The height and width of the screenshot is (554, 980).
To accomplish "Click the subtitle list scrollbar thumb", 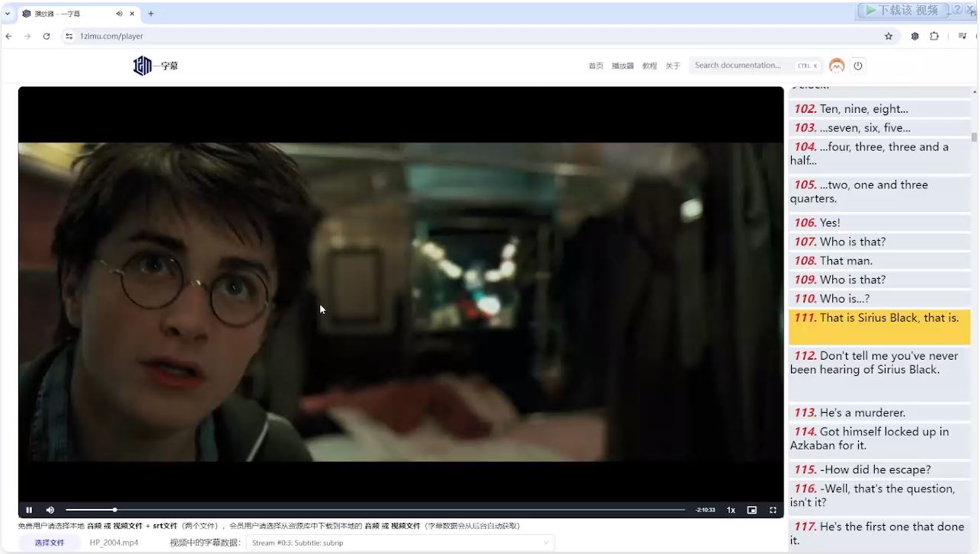I will click(974, 137).
